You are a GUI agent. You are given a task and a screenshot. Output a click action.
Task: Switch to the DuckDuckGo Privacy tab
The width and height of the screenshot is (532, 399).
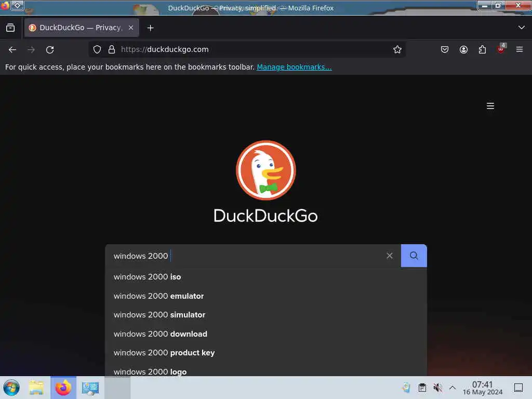82,28
